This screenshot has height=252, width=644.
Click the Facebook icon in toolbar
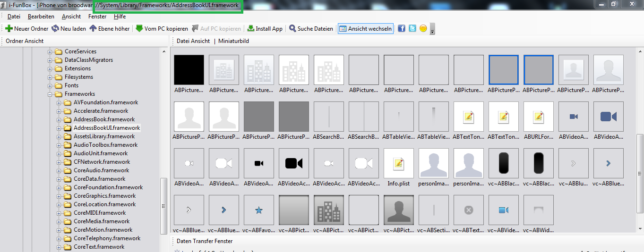(402, 28)
